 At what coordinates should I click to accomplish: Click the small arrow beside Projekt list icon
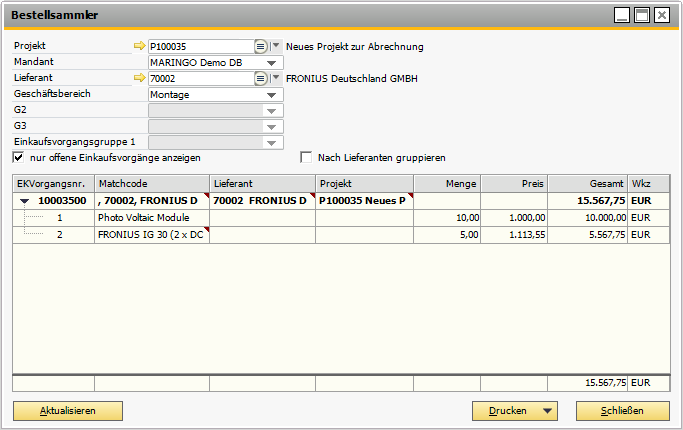click(x=276, y=46)
